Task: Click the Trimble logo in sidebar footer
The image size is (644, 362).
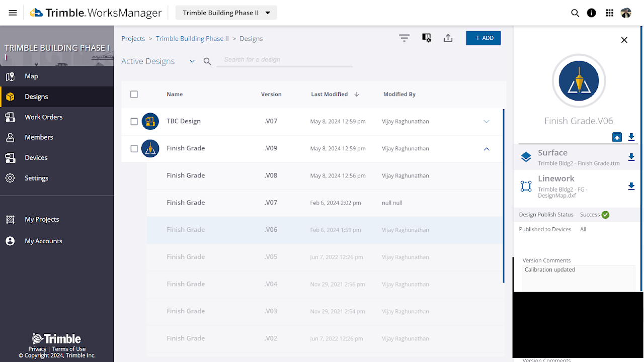Action: click(x=57, y=338)
